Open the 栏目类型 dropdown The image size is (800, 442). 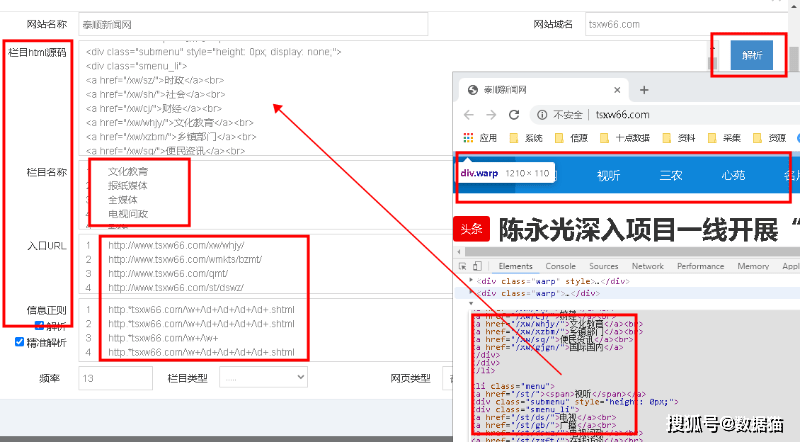pyautogui.click(x=263, y=378)
